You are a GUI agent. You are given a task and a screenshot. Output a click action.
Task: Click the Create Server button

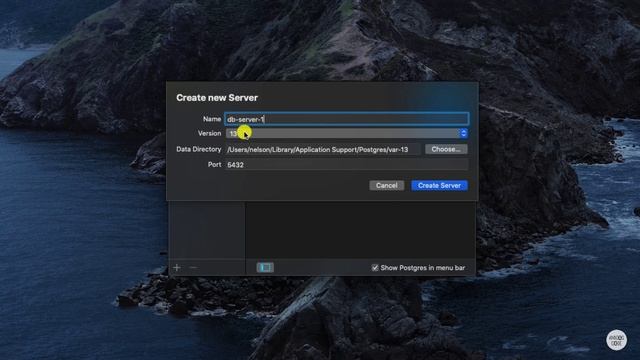(x=439, y=186)
